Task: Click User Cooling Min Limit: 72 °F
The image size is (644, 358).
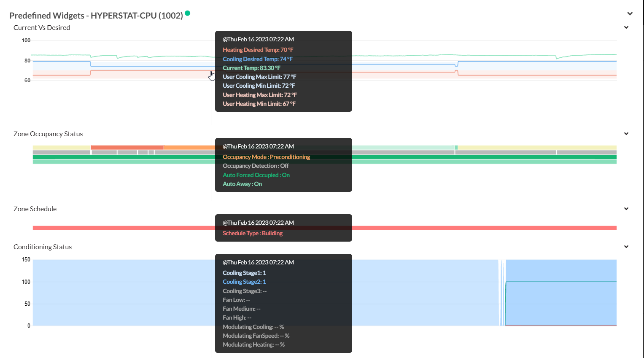Action: pyautogui.click(x=259, y=86)
